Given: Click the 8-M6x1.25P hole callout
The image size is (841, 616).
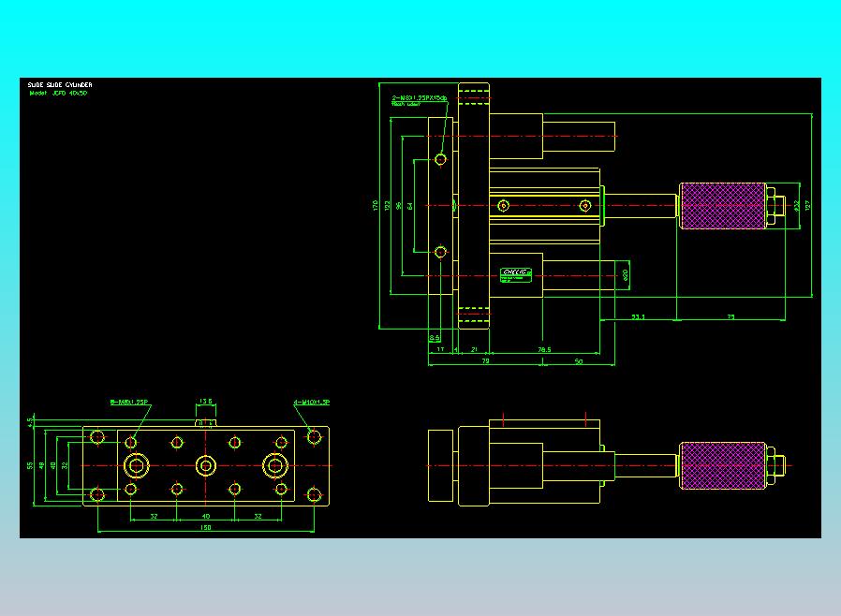Looking at the screenshot, I should click(x=128, y=403).
